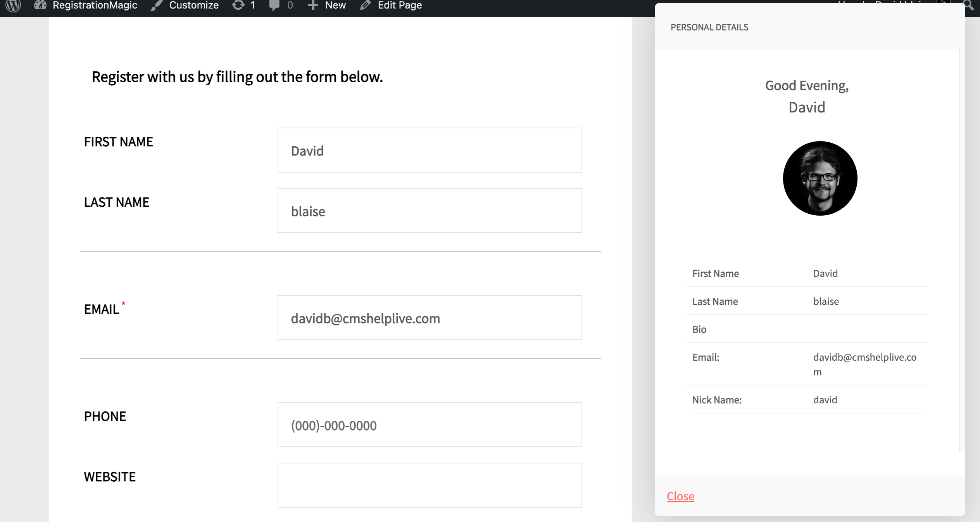Click the PHONE number input field
Viewport: 980px width, 522px height.
click(429, 424)
